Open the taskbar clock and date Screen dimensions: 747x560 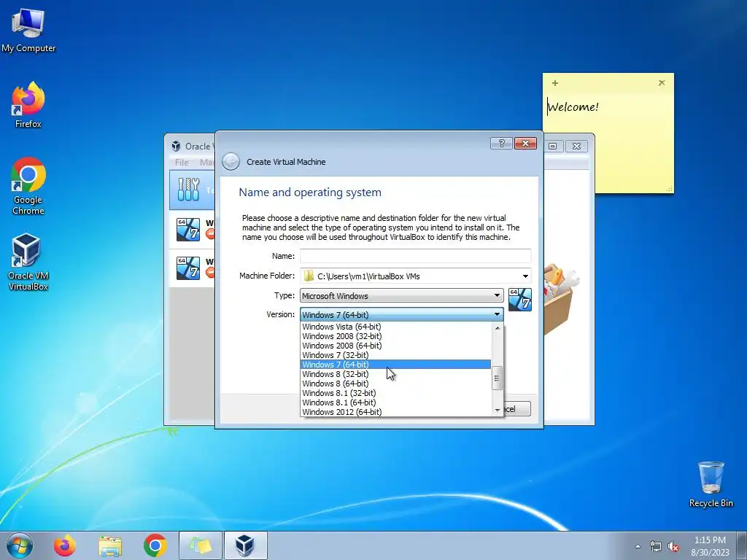click(x=710, y=546)
